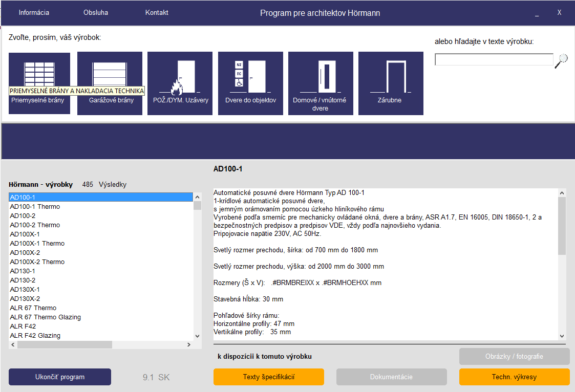Choose AD130-2 from the product list
Viewport: 575px width, 392px height.
[x=23, y=280]
